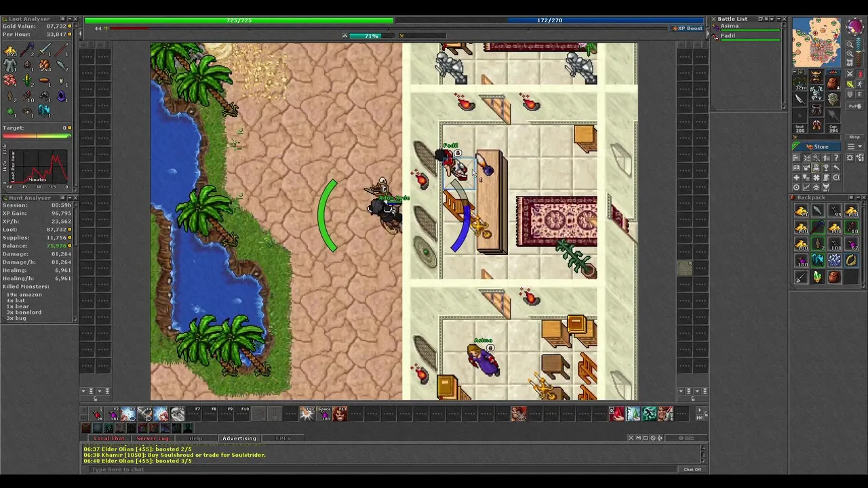Open the analytics chart widget icon
868x488 pixels.
click(x=806, y=187)
